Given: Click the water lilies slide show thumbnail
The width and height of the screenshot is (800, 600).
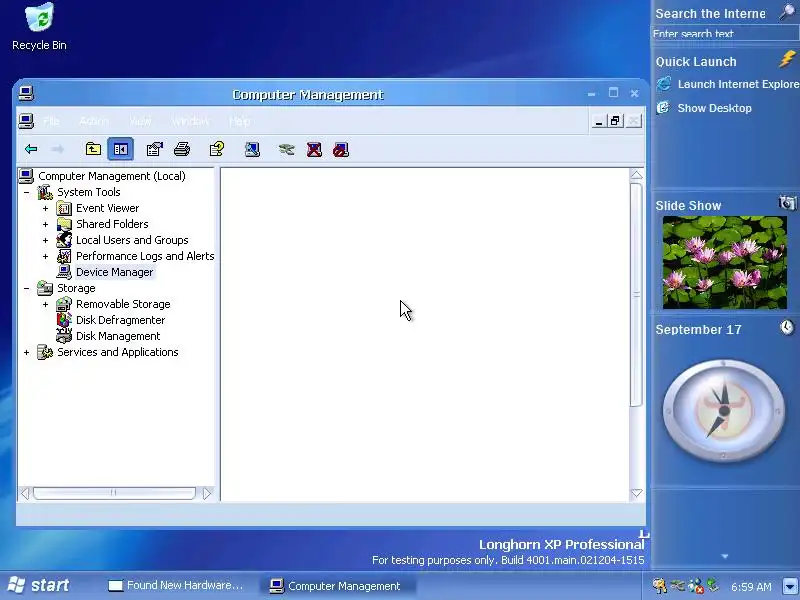Looking at the screenshot, I should [724, 262].
